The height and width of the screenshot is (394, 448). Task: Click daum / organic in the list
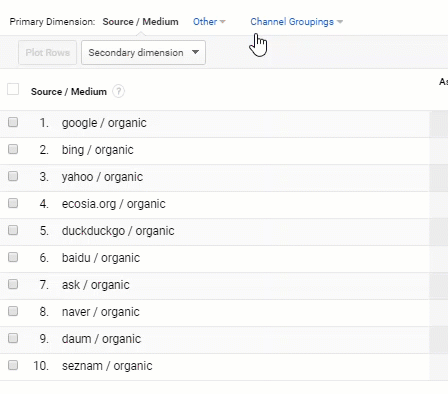[x=101, y=339]
